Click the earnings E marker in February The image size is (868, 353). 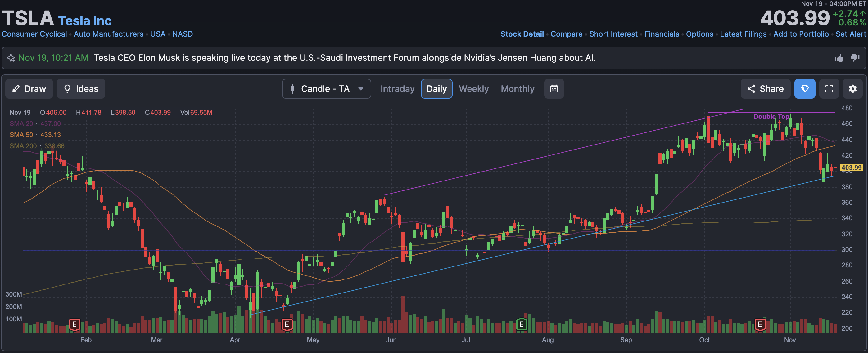coord(75,324)
